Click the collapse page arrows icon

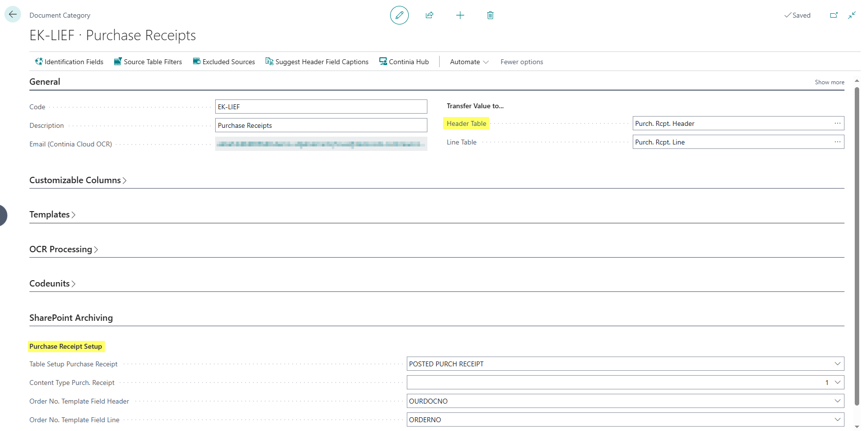(x=852, y=15)
